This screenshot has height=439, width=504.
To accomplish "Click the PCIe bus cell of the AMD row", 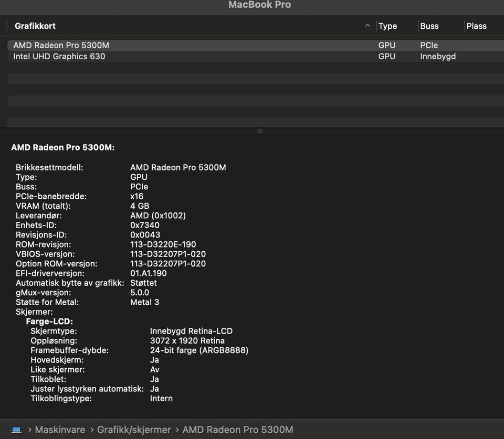I will (x=429, y=46).
